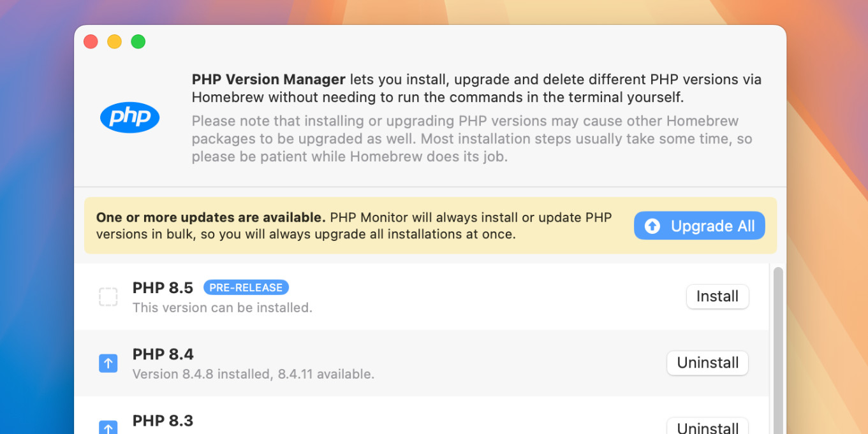Select the PHP 8.5 row title
Image resolution: width=868 pixels, height=434 pixels.
click(x=163, y=288)
